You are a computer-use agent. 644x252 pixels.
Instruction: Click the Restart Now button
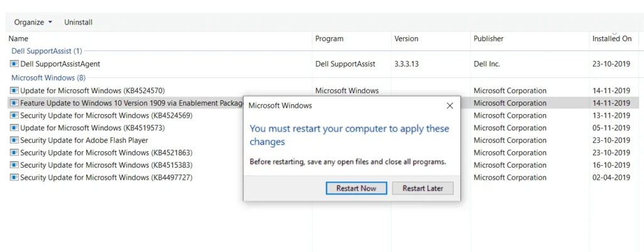click(357, 188)
